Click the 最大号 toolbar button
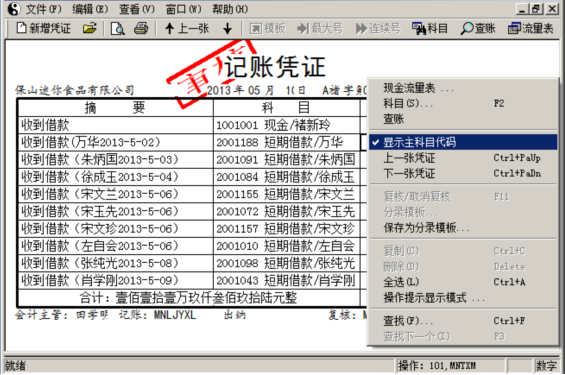The width and height of the screenshot is (565, 375). 320,28
